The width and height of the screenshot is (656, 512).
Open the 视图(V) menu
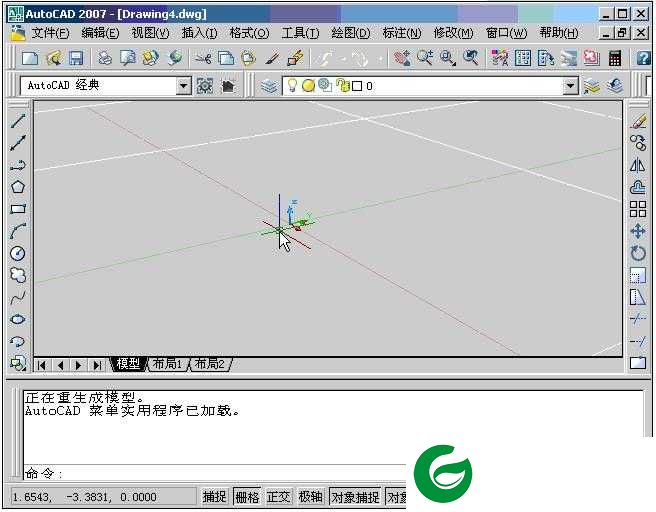click(150, 33)
